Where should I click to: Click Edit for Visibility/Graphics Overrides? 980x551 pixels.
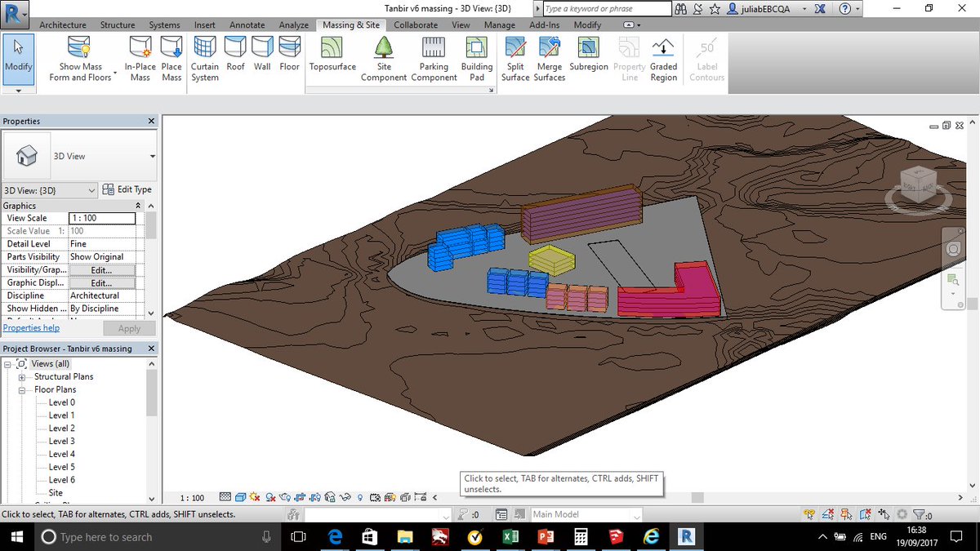(x=101, y=270)
